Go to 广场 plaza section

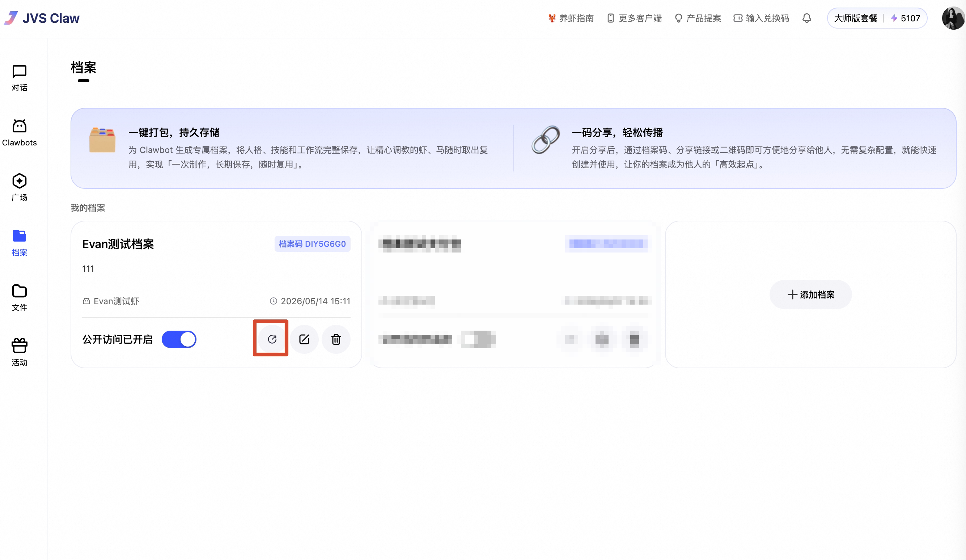[x=19, y=188]
